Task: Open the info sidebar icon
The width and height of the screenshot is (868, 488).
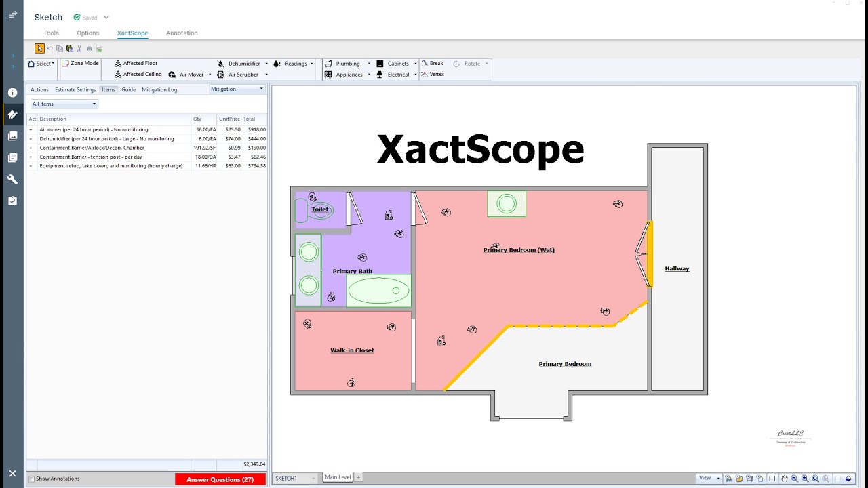Action: [x=12, y=93]
